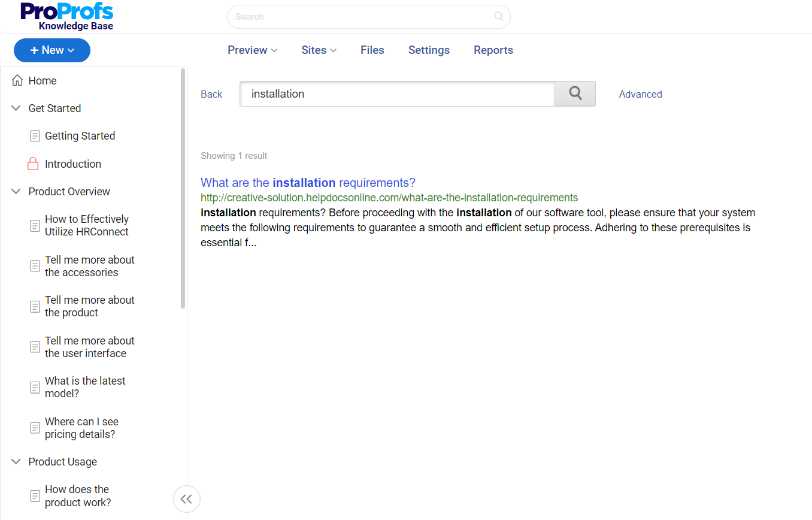This screenshot has width=812, height=520.
Task: Select the Product Overview folder label
Action: point(69,191)
